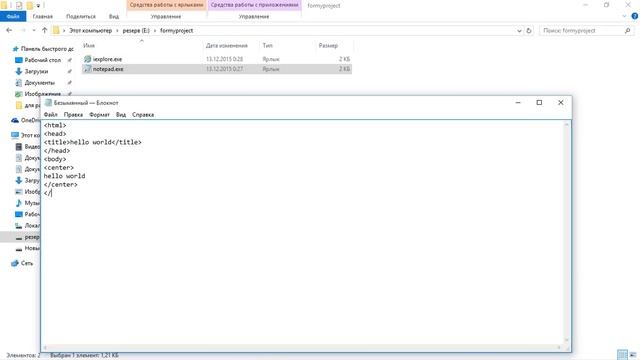
Task: Open Notepad Файл menu
Action: 51,115
